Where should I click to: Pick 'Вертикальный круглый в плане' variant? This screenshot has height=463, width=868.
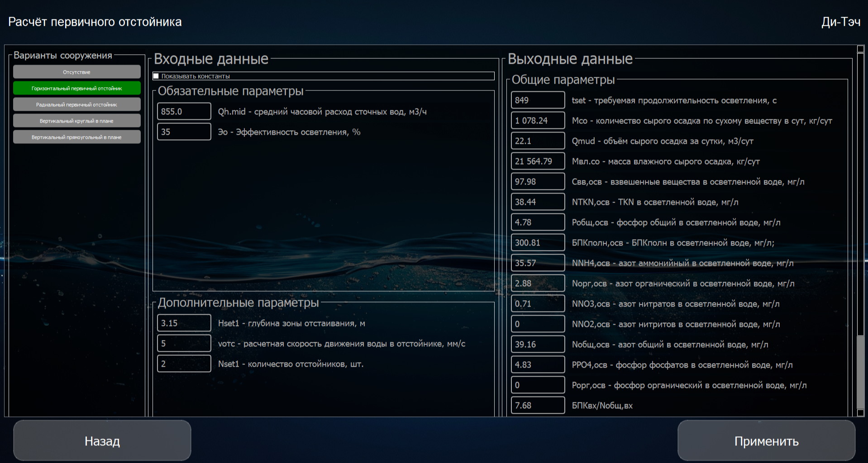click(76, 121)
